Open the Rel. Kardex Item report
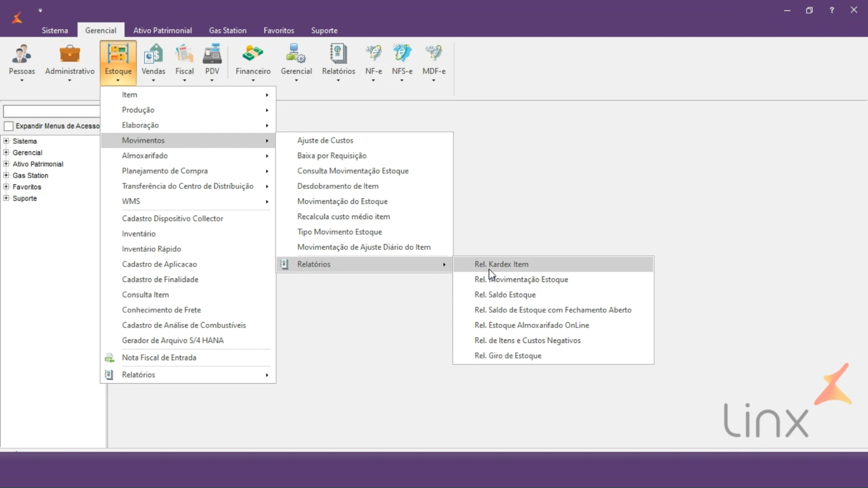 pos(553,264)
